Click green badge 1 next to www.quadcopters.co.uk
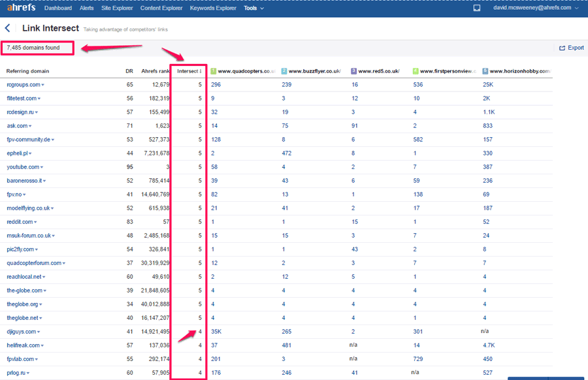The width and height of the screenshot is (588, 380). (x=214, y=71)
